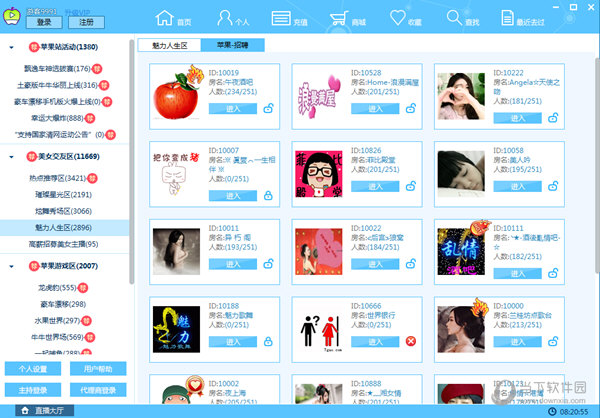Open 个人设置 personal settings
The image size is (600, 418).
(33, 369)
